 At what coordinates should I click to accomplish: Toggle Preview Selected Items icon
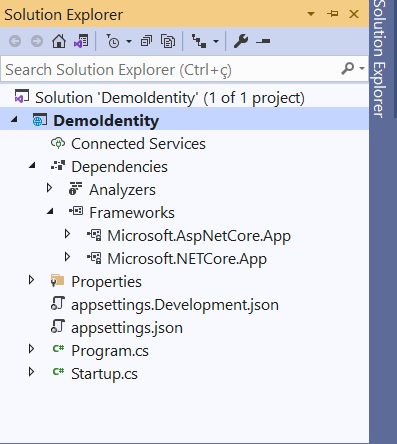(x=263, y=41)
